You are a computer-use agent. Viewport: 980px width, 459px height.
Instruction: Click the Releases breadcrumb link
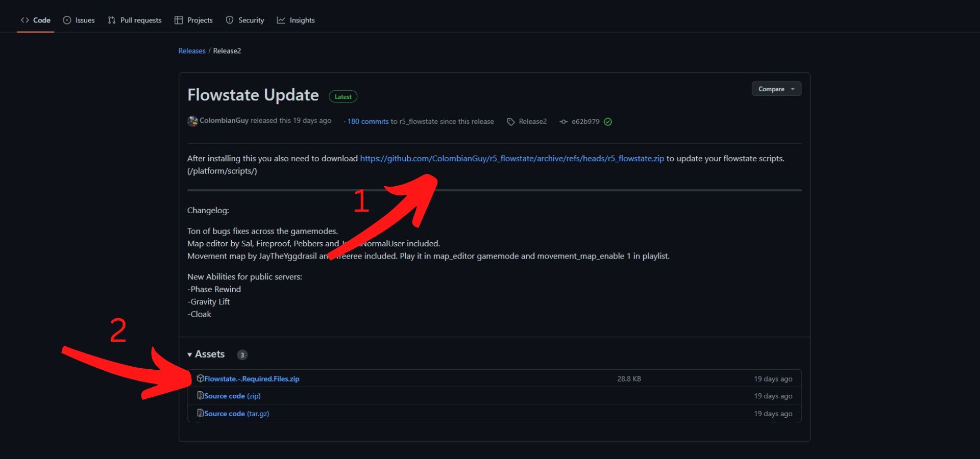click(x=191, y=50)
